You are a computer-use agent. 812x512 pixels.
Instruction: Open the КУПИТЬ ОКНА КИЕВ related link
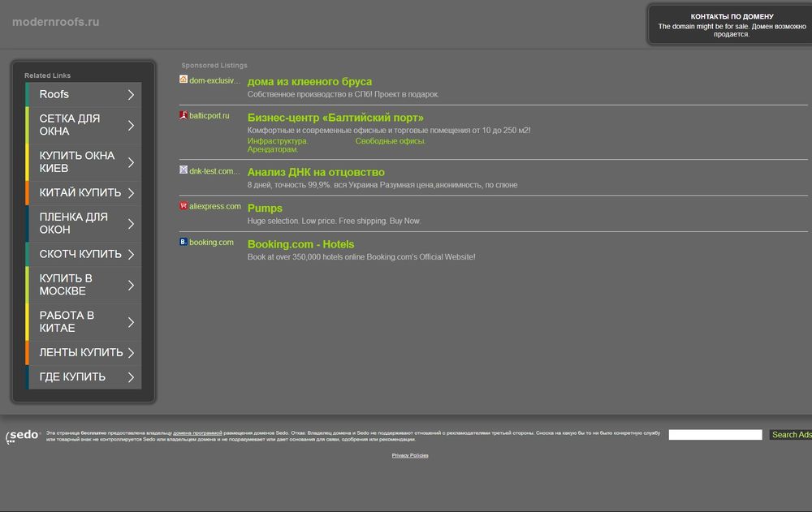[x=84, y=162]
